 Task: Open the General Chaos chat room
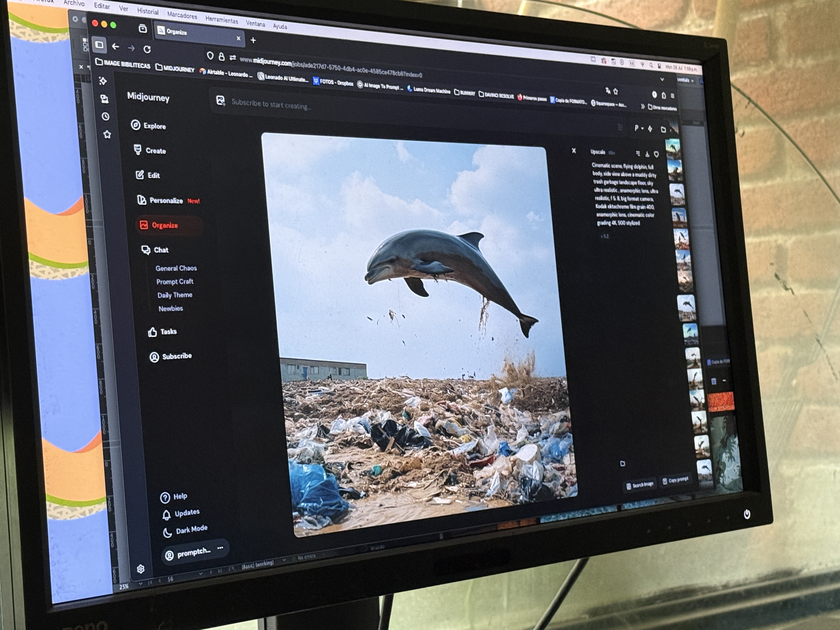tap(176, 268)
